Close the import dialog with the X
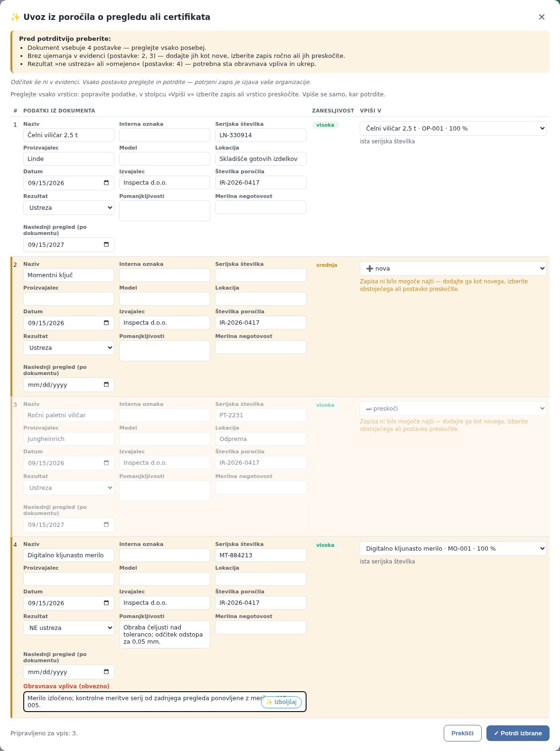Viewport: 560px width, 751px height. [x=541, y=17]
